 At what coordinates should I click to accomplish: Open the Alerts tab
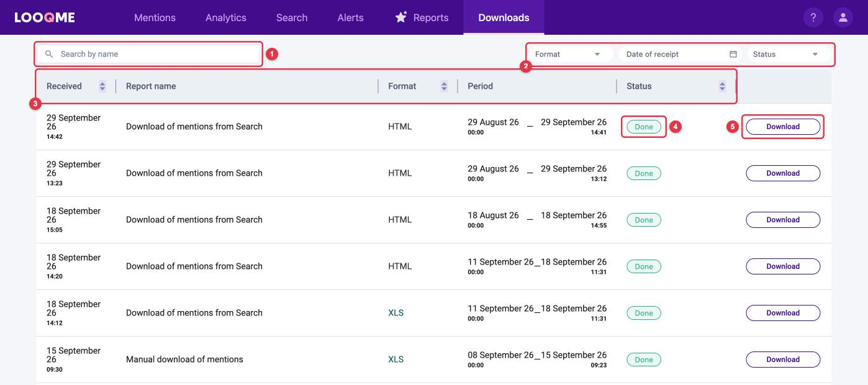(350, 17)
